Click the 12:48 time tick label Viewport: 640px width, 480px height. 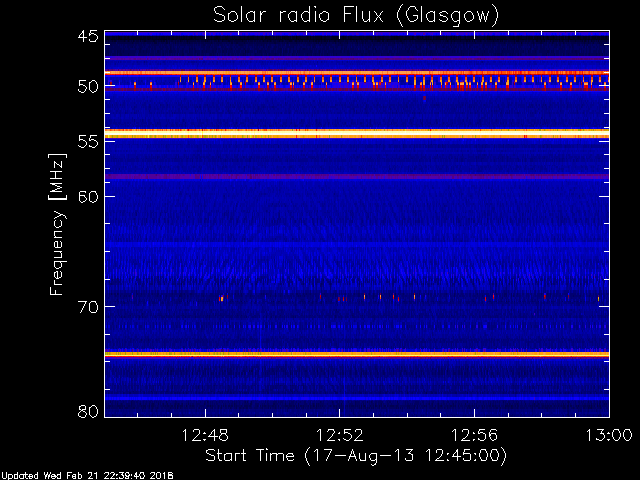click(205, 435)
